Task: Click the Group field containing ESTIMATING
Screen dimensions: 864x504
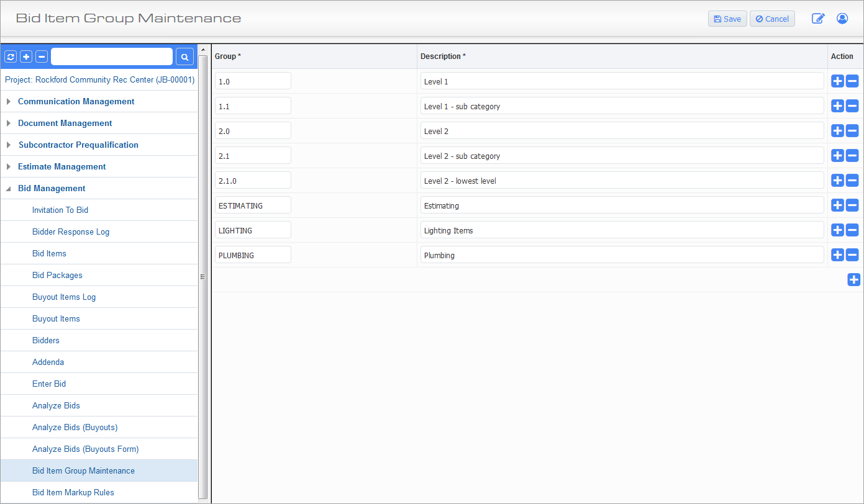Action: click(253, 205)
